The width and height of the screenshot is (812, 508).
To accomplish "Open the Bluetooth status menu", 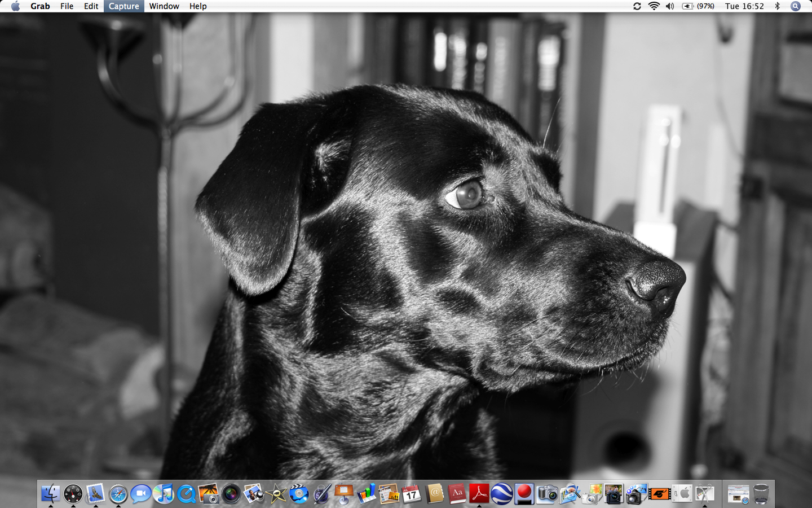I will click(778, 6).
